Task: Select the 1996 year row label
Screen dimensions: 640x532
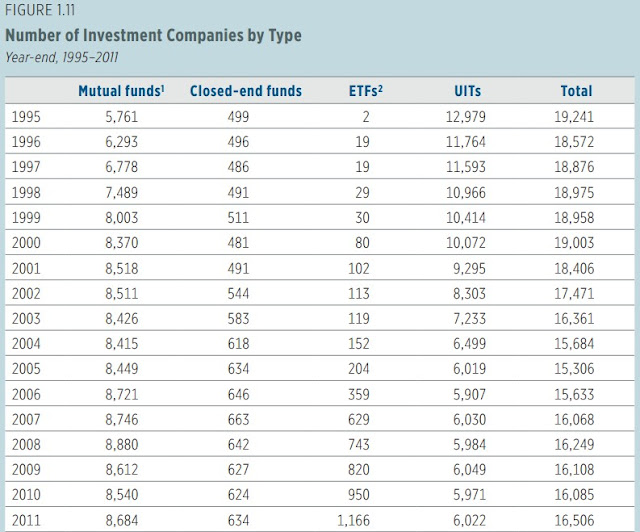Action: [x=26, y=142]
